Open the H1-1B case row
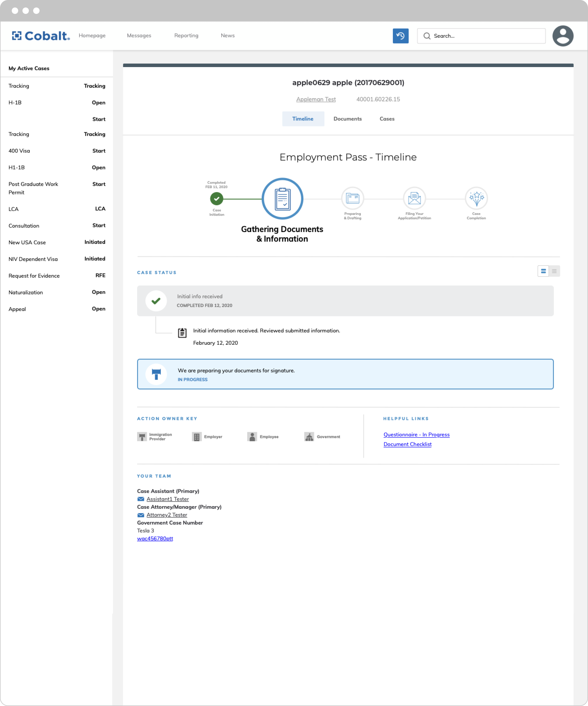Image resolution: width=588 pixels, height=706 pixels. (57, 168)
